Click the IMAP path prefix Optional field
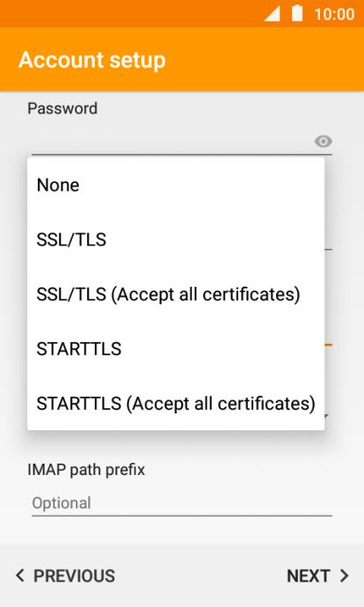364x607 pixels. click(182, 503)
